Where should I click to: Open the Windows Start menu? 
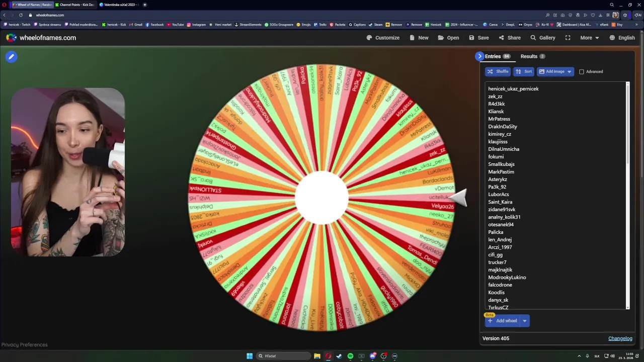tap(250, 356)
